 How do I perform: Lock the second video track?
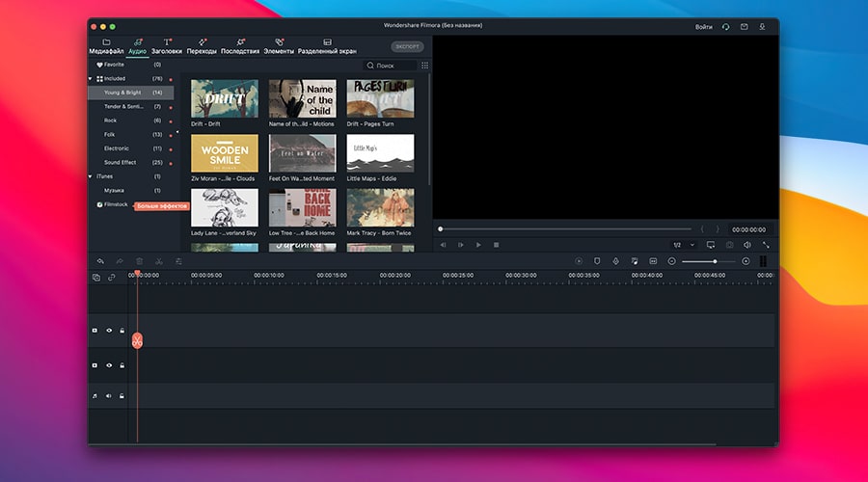tap(122, 365)
